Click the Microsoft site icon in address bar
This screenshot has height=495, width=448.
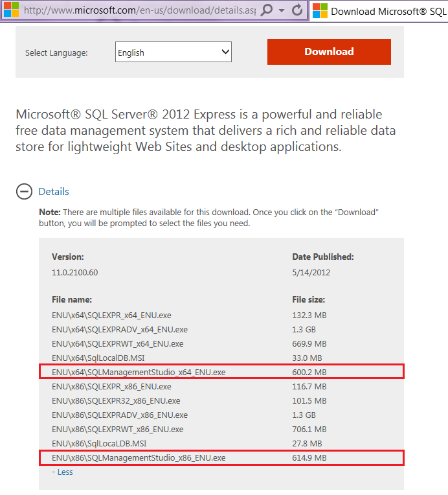(11, 10)
